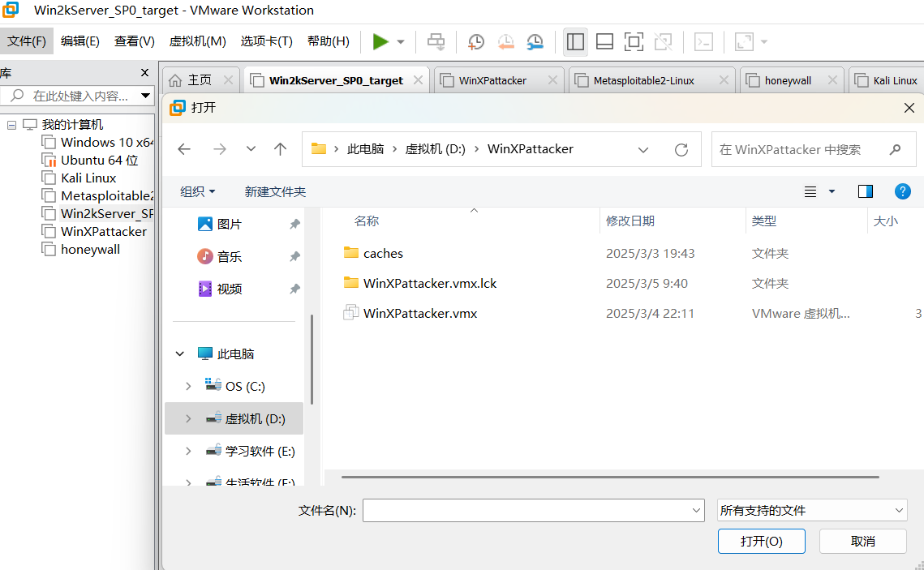Click the Unity mode toolbar icon
This screenshot has width=924, height=570.
(x=663, y=42)
